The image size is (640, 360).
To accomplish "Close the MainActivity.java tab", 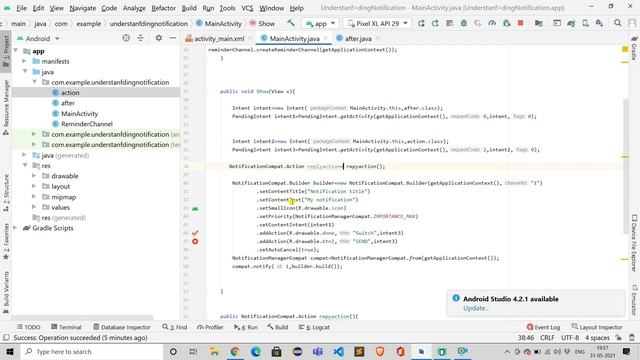I will point(326,38).
